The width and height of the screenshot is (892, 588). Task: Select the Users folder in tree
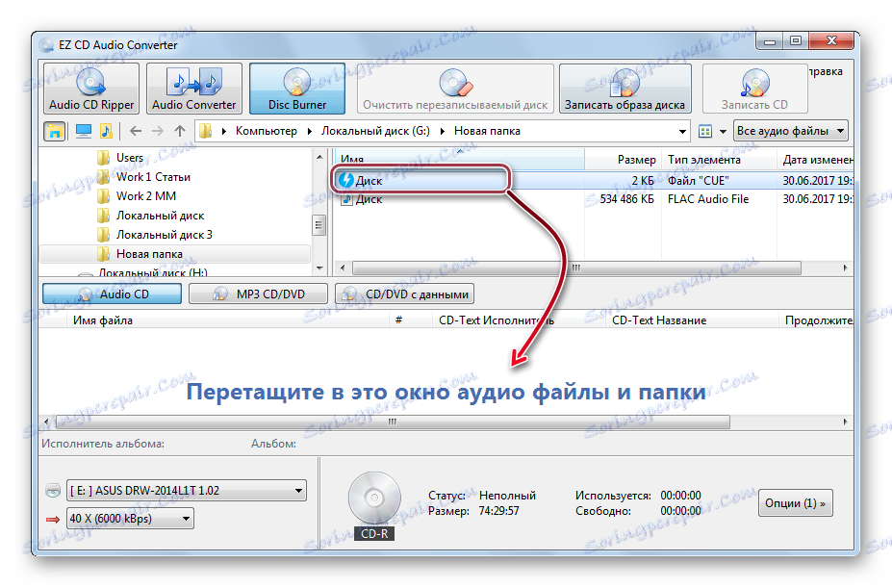(130, 158)
